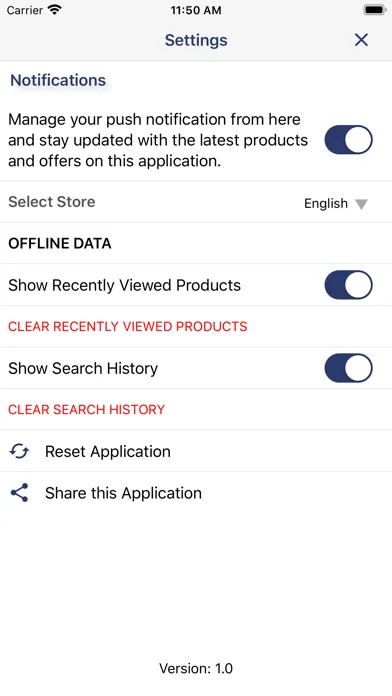Tap the OFFLINE DATA section header
392x696 pixels.
(x=60, y=243)
